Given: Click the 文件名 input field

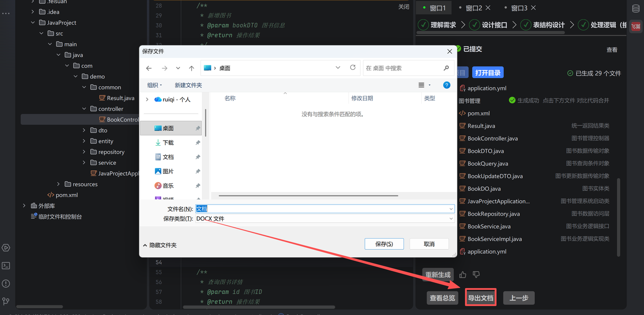Looking at the screenshot, I should [321, 208].
